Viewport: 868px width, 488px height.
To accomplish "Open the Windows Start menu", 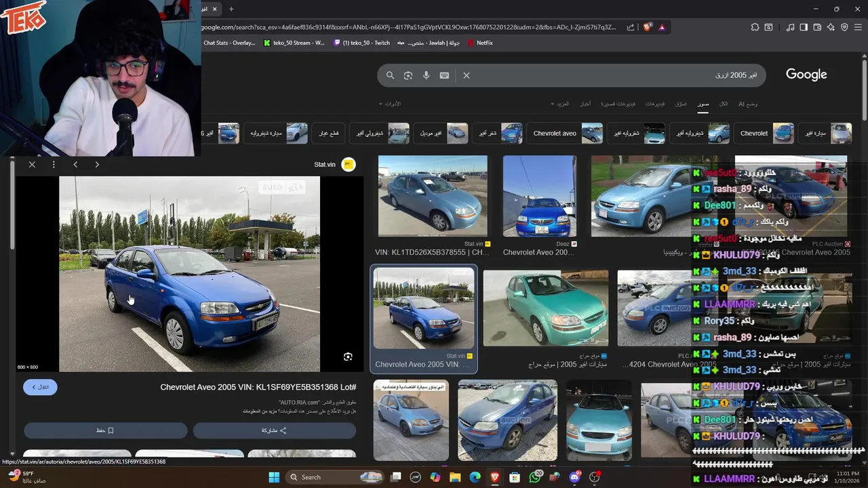I will coord(274,477).
